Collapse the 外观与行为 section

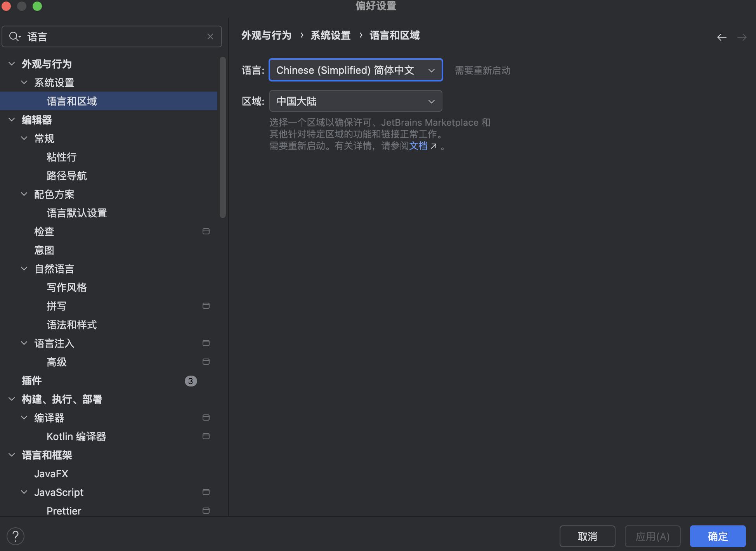[11, 63]
